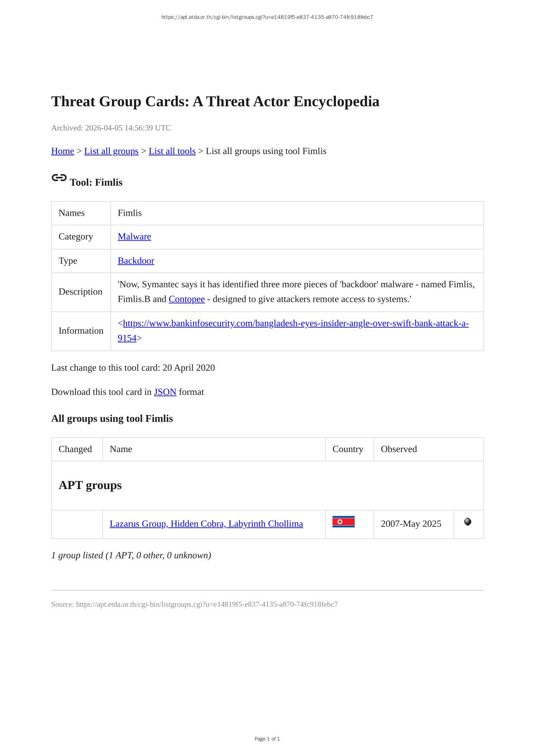
Task: Open the Contopee tool link
Action: (x=187, y=299)
